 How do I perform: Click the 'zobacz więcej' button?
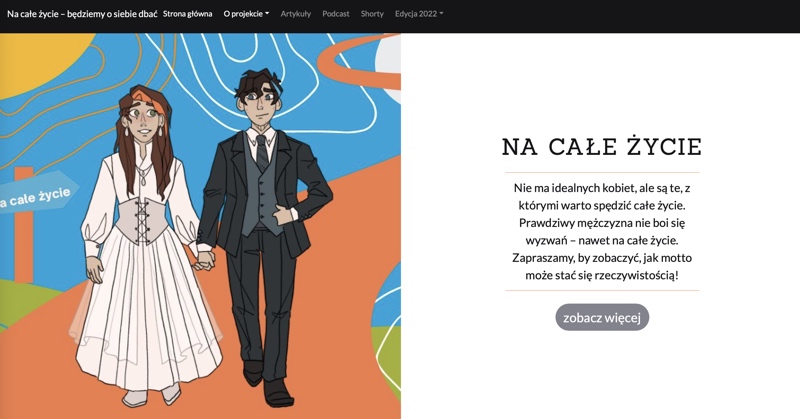click(x=602, y=317)
